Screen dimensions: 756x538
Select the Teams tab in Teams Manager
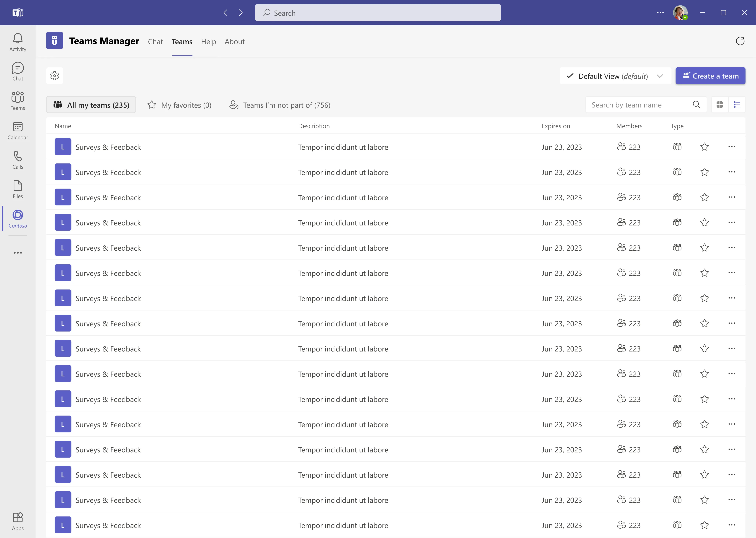182,41
